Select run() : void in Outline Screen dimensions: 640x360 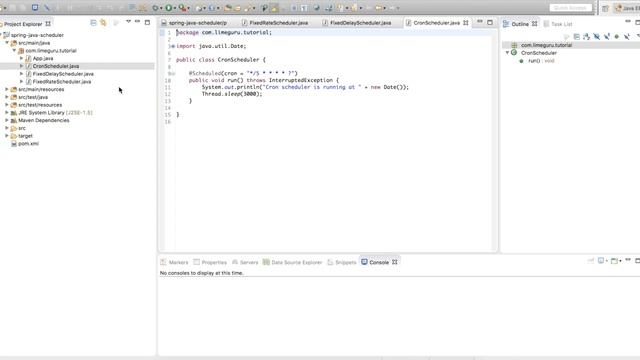pos(541,61)
